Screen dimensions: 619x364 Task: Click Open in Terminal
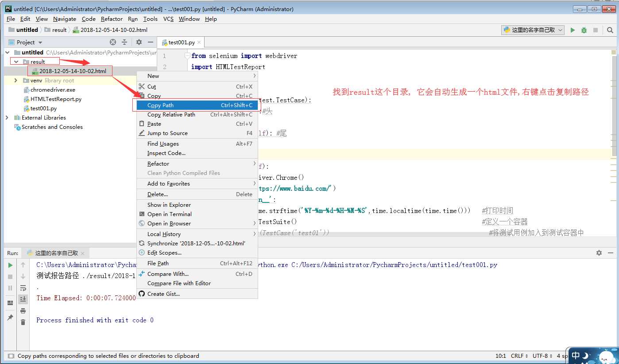pos(197,214)
